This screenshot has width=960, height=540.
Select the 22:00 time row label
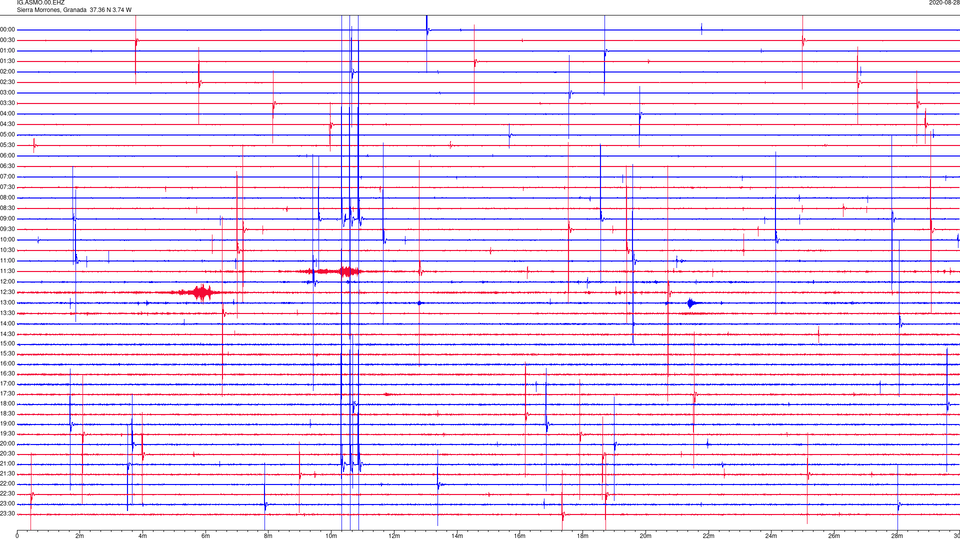coord(8,484)
